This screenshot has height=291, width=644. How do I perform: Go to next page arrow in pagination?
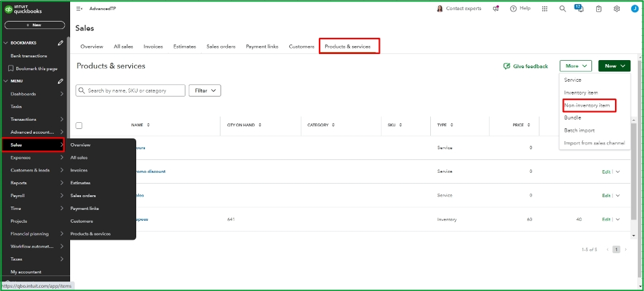tap(626, 250)
